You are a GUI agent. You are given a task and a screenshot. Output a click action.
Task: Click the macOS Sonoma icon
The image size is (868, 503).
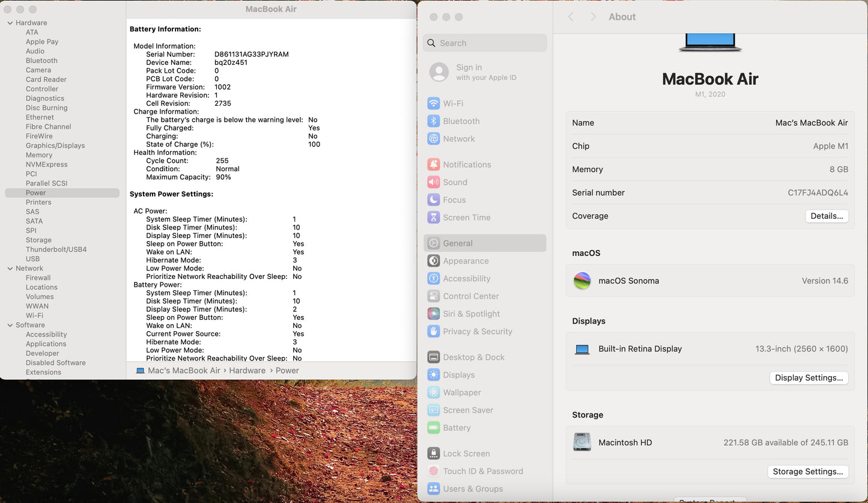pos(582,281)
